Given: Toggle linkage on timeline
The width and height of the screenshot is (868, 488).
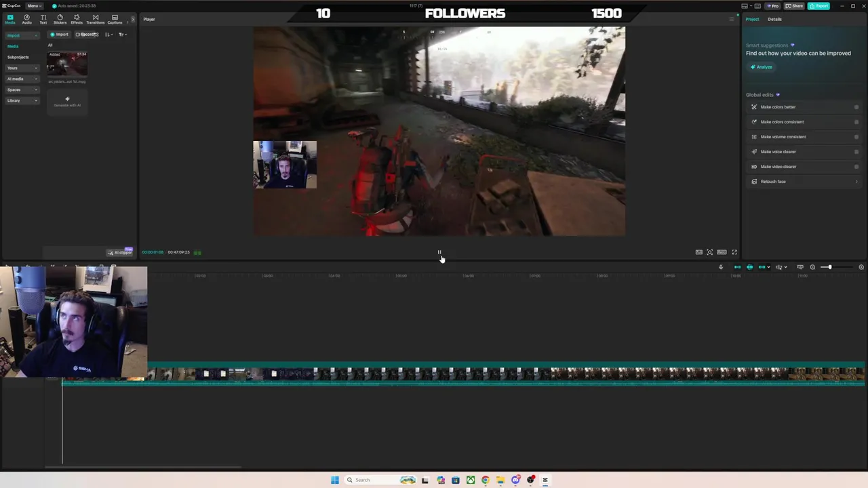Looking at the screenshot, I should [x=762, y=267].
